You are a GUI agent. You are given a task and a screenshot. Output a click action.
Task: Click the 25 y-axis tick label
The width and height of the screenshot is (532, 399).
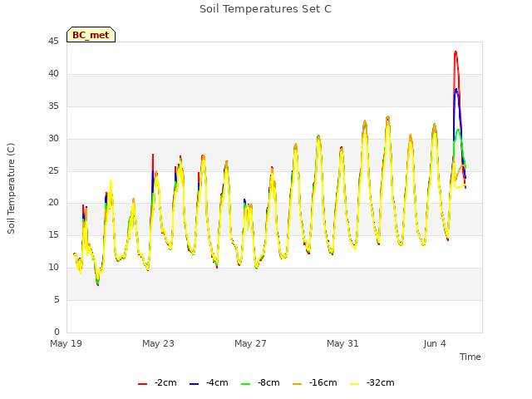point(53,170)
